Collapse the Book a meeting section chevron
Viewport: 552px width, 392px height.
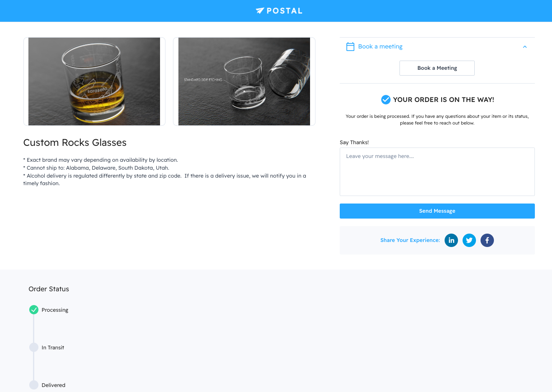pyautogui.click(x=525, y=47)
